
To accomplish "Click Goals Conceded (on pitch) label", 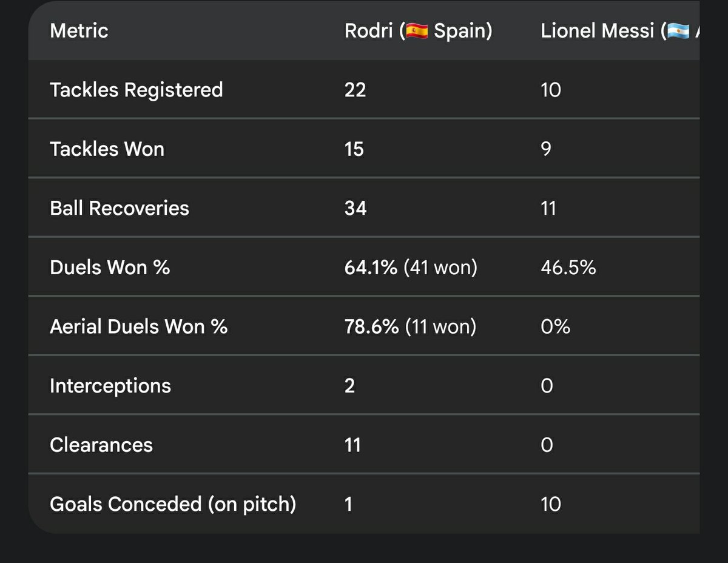I will tap(173, 504).
